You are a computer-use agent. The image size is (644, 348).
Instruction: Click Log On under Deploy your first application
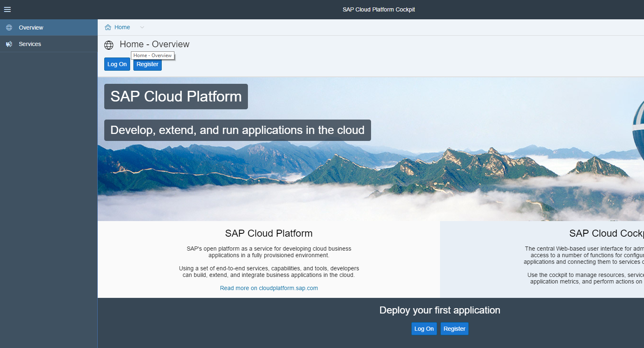tap(424, 329)
